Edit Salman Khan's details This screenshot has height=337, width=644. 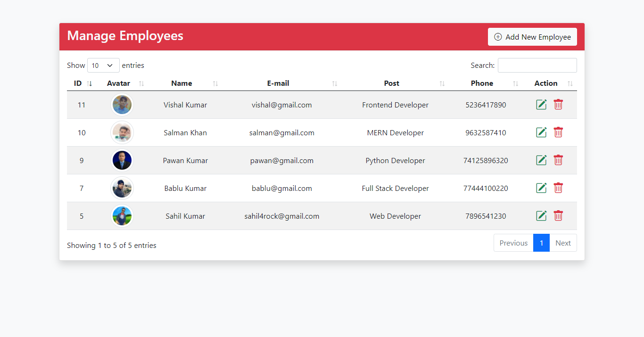(x=541, y=132)
